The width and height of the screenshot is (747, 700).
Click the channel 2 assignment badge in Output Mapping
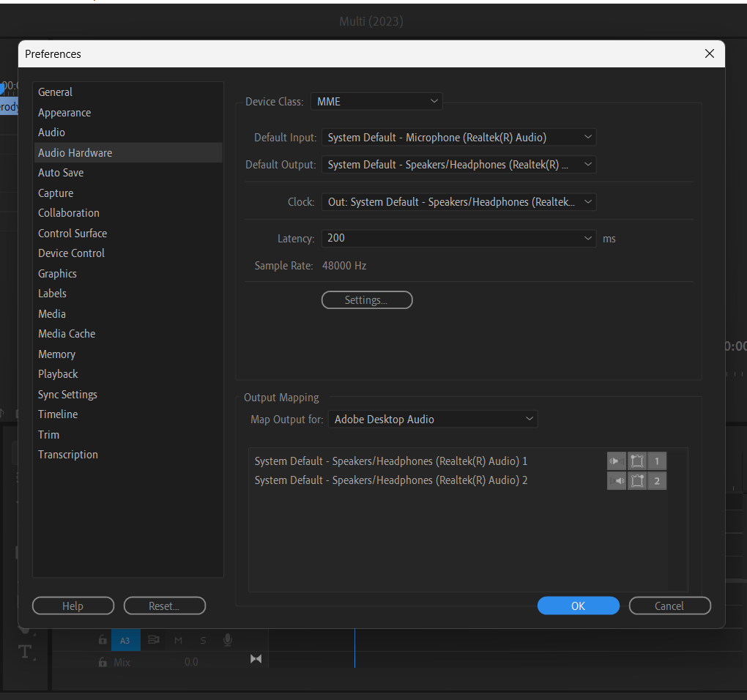pos(657,480)
